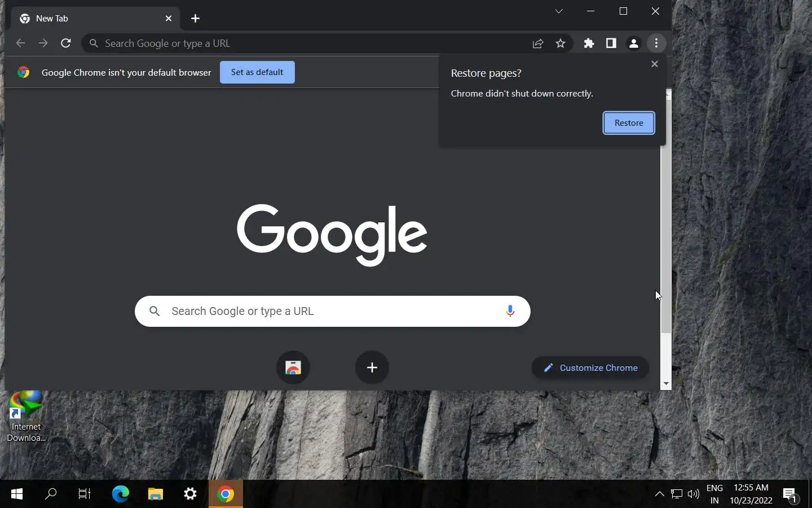Open the clock showing 12:55 AM
The width and height of the screenshot is (812, 508).
pos(751,494)
